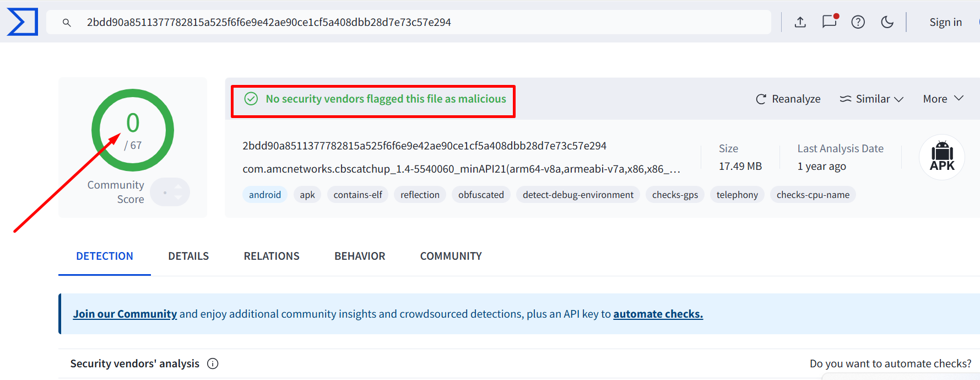The height and width of the screenshot is (380, 980).
Task: Click the file hash text in details
Action: (424, 146)
